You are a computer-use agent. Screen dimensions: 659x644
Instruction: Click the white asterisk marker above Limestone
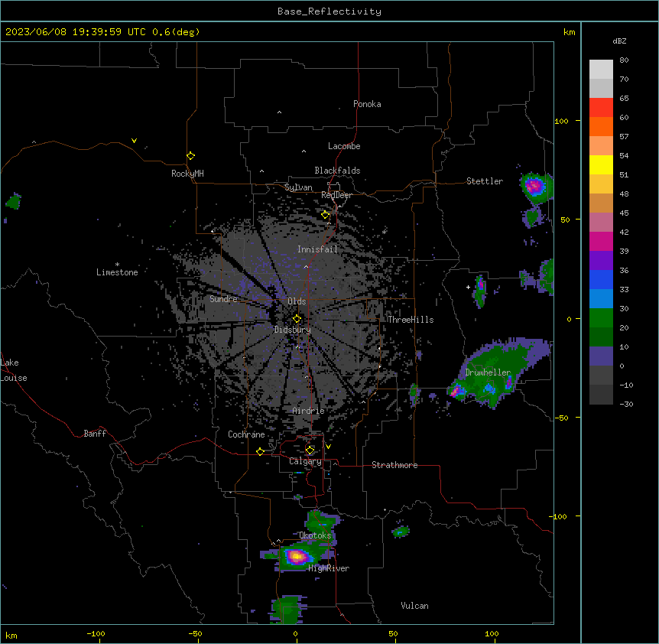coord(117,265)
